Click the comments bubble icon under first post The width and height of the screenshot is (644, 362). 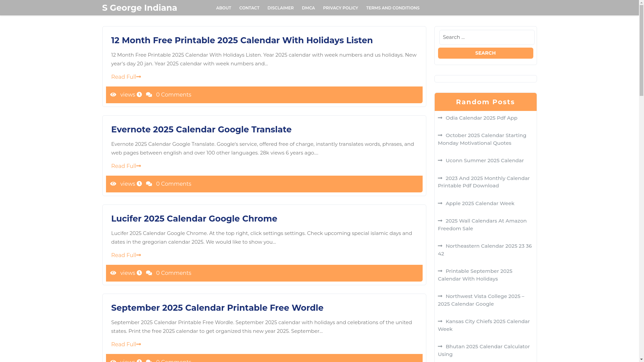(x=149, y=95)
